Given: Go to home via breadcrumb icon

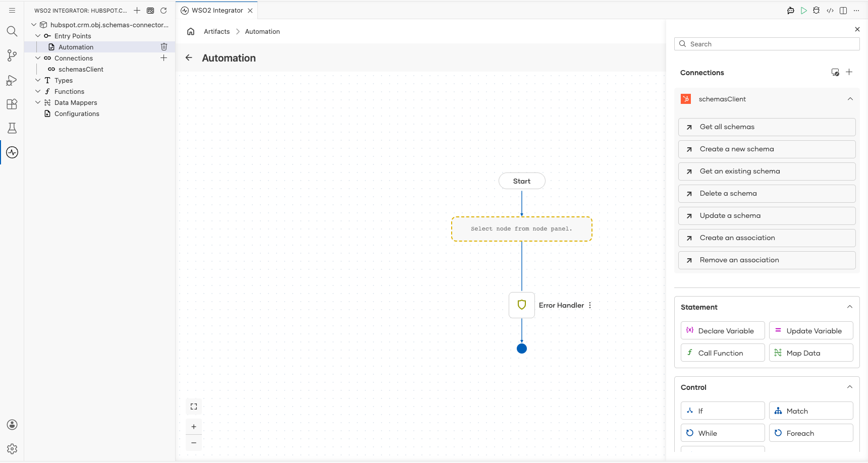Looking at the screenshot, I should 191,31.
